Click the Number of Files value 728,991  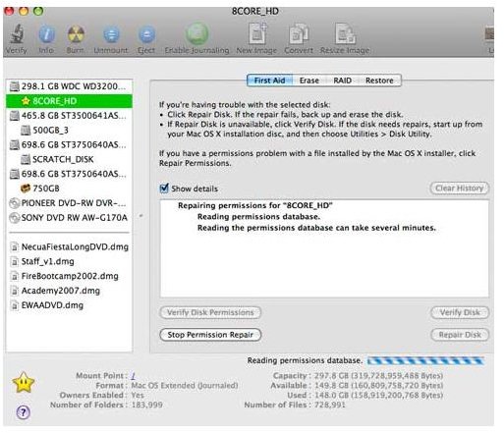click(x=329, y=406)
